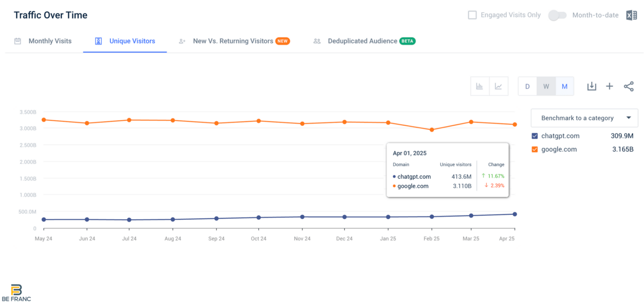Open the Monthly Visits tab
The width and height of the screenshot is (644, 304).
pos(43,41)
